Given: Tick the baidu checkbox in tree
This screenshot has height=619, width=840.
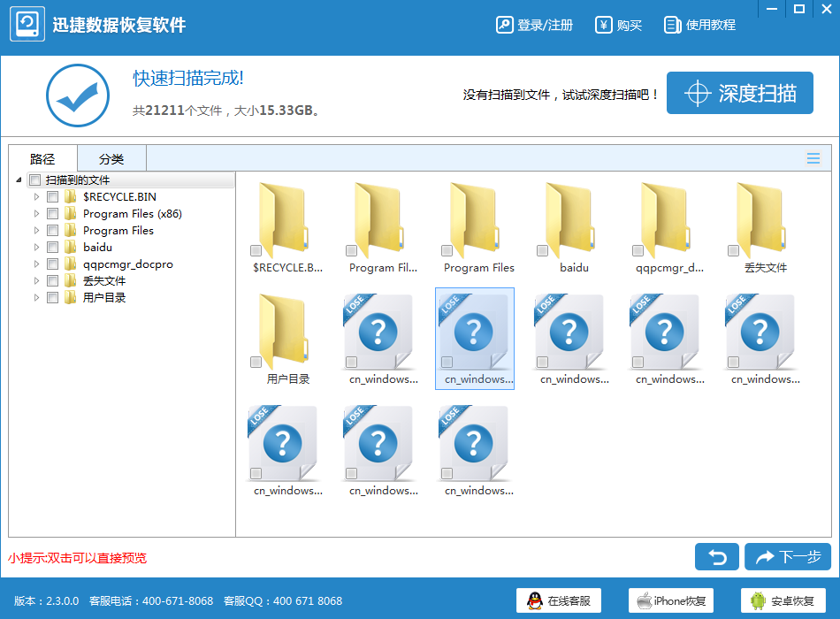Looking at the screenshot, I should point(52,248).
